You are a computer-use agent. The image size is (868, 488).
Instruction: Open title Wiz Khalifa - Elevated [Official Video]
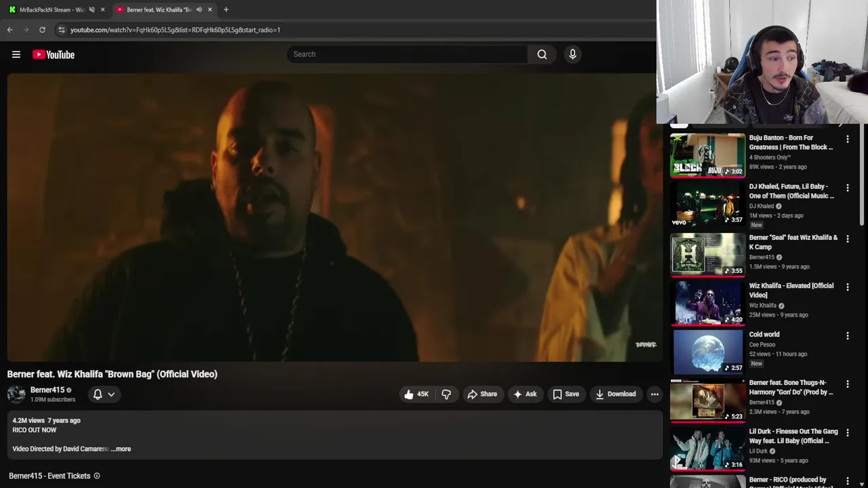pyautogui.click(x=791, y=290)
